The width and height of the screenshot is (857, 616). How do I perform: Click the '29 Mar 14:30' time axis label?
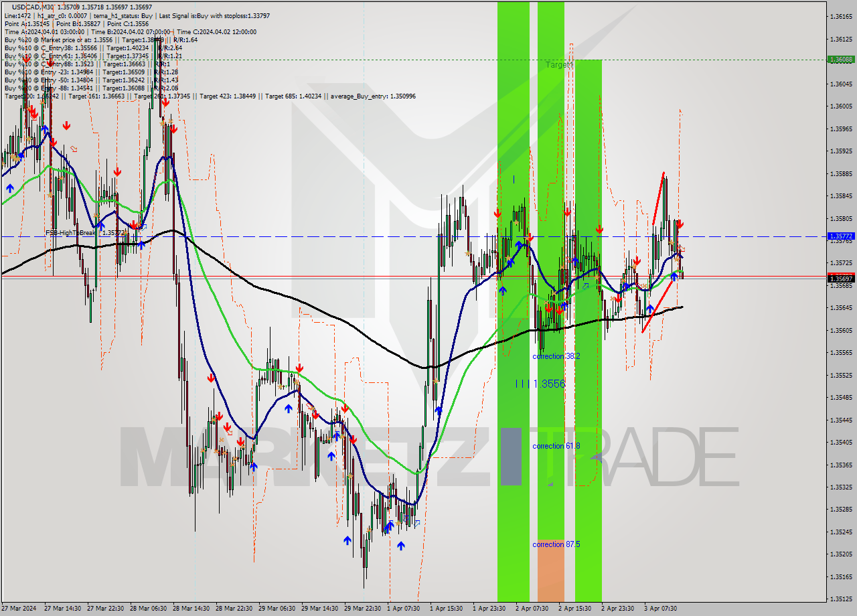coord(319,609)
